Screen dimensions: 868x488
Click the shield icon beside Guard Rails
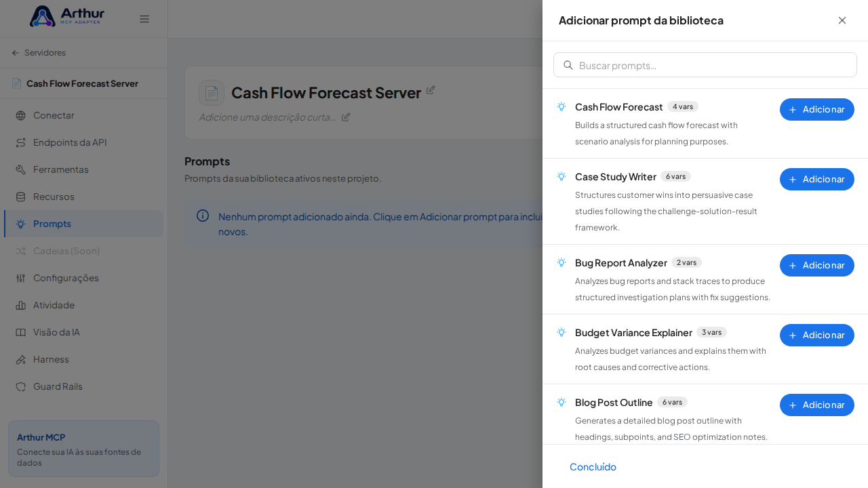(x=20, y=386)
